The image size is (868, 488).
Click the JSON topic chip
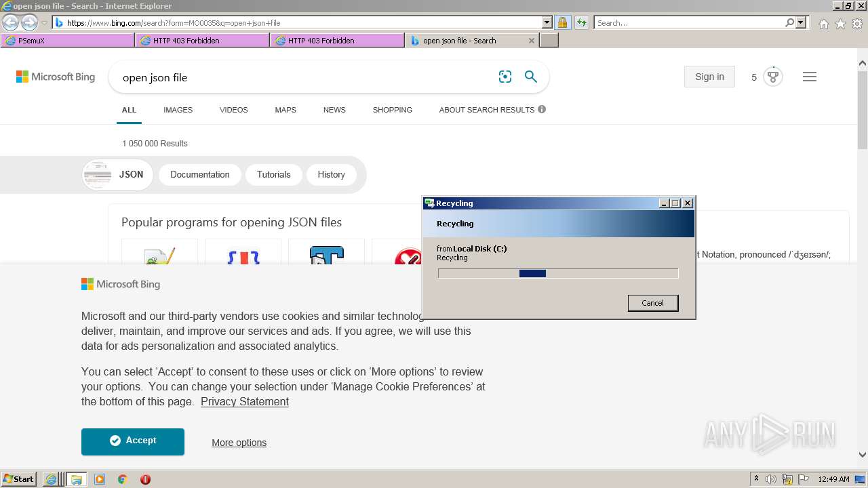coord(118,174)
